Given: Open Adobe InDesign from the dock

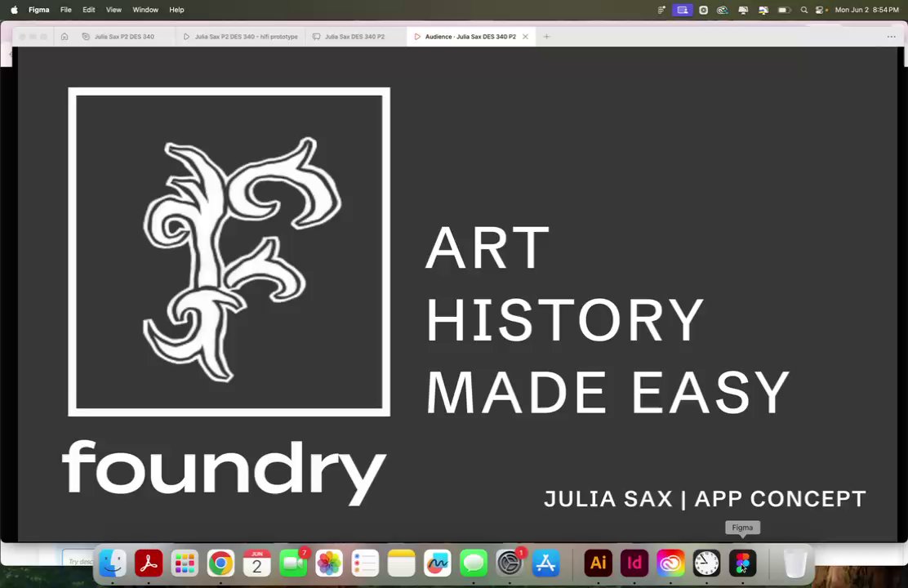Looking at the screenshot, I should click(x=634, y=563).
